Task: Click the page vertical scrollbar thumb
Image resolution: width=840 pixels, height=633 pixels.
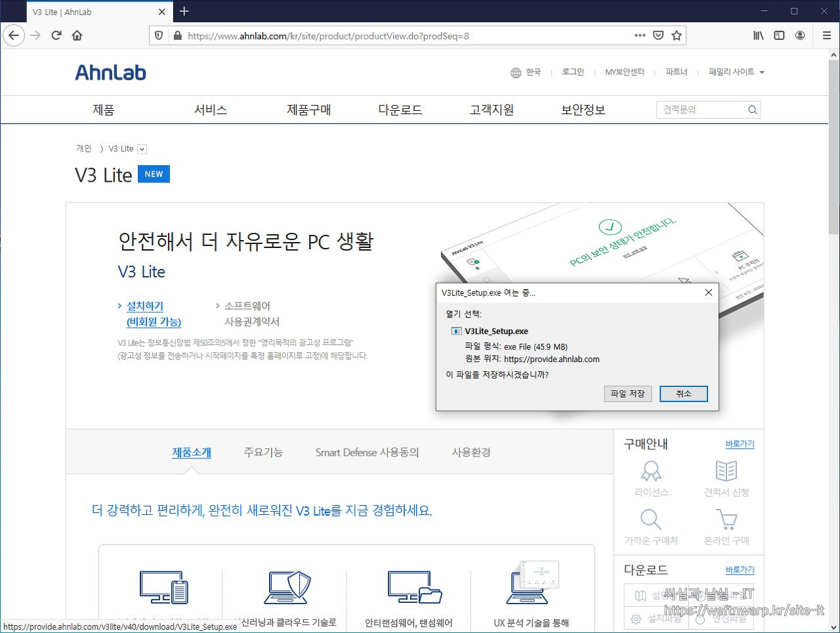Action: click(834, 148)
